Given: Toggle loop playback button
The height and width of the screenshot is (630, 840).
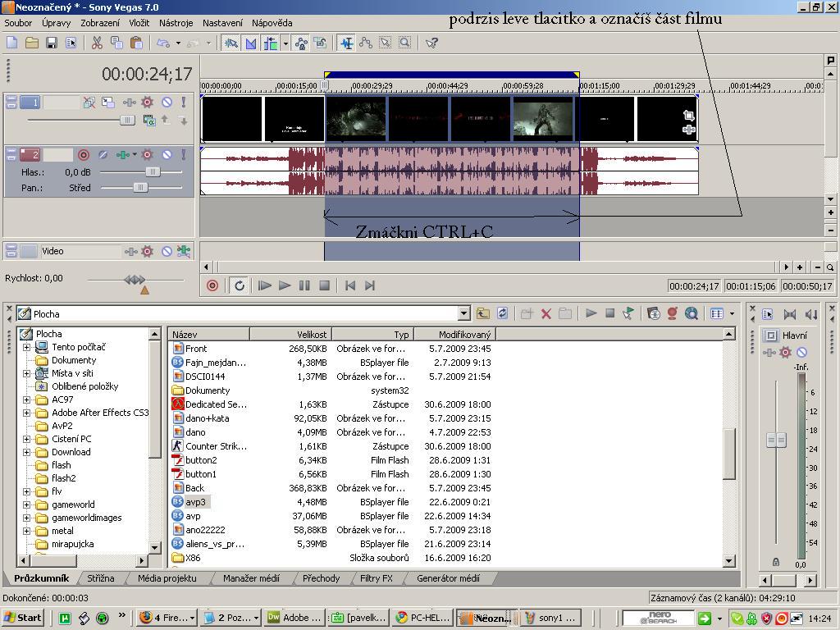Looking at the screenshot, I should point(240,285).
